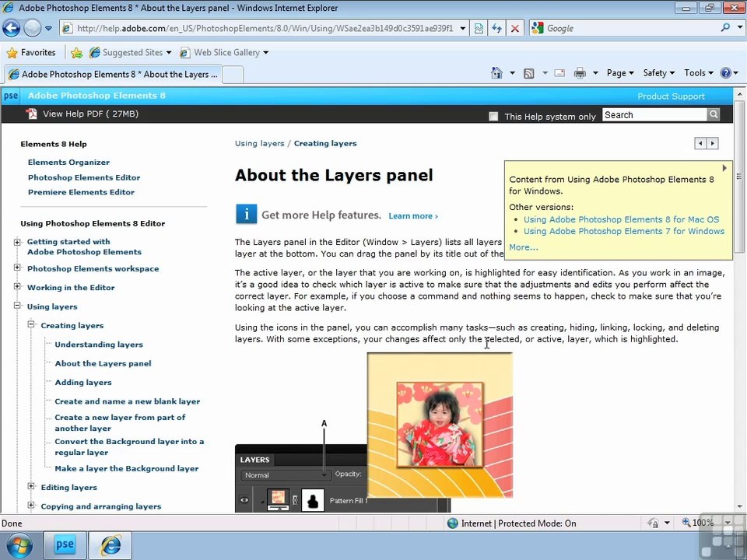
Task: Click the Add to Favorites Bar icon
Action: [x=76, y=52]
